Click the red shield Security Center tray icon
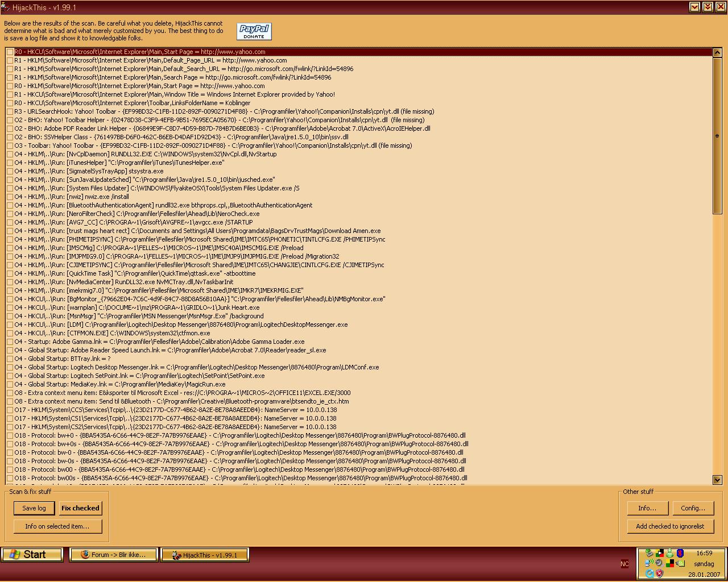This screenshot has width=728, height=582. [x=660, y=573]
